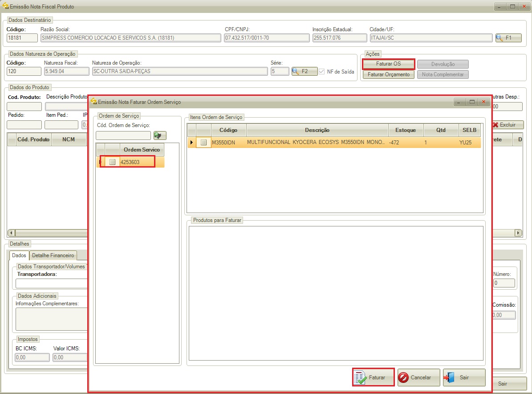The width and height of the screenshot is (532, 394).
Task: Click the service order lookup icon button
Action: (160, 135)
